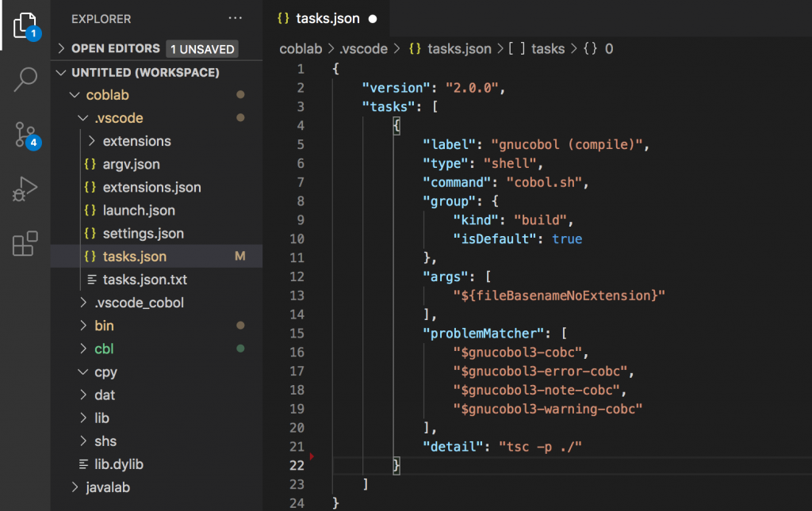Click the JSON icon beside tasks.json in tree

click(90, 256)
